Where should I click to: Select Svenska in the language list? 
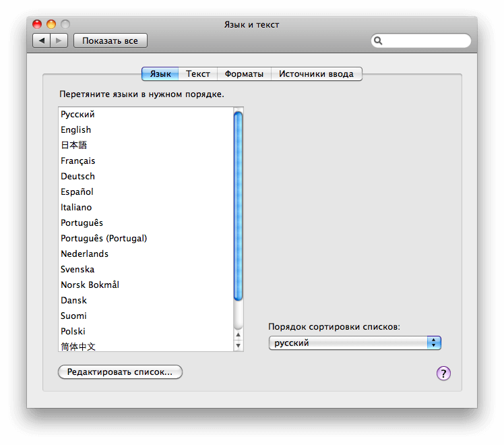tap(146, 269)
